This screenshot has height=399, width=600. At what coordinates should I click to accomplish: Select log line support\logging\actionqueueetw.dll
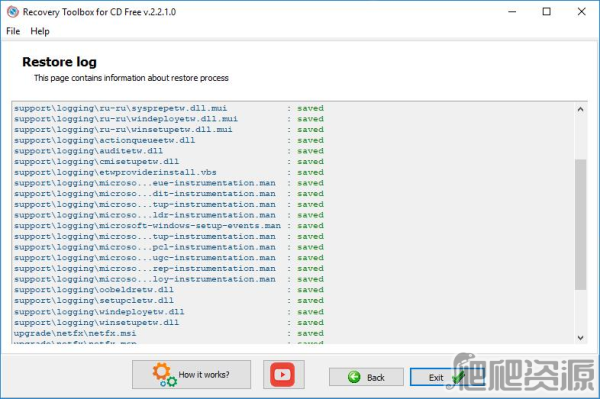[x=169, y=140]
